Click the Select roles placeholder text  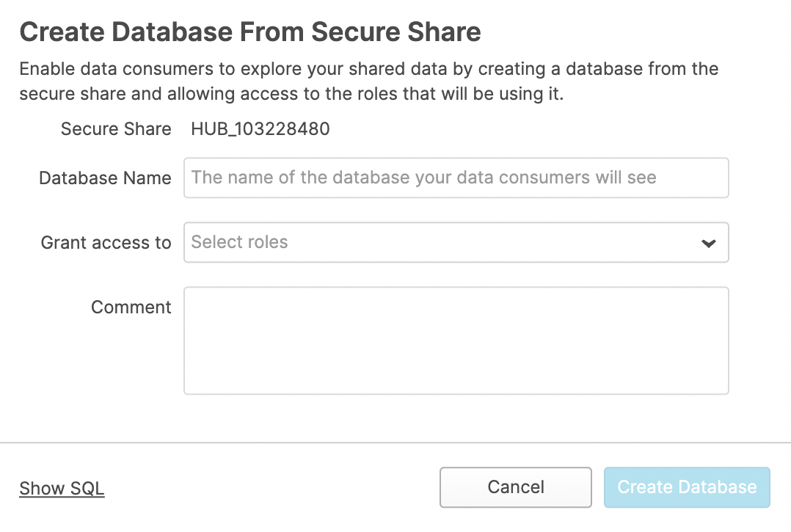pyautogui.click(x=239, y=242)
